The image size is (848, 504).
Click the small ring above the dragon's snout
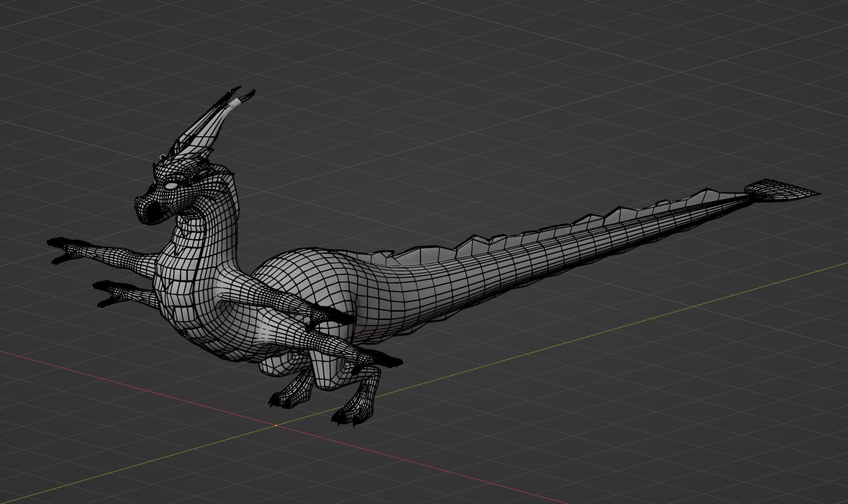(x=163, y=156)
